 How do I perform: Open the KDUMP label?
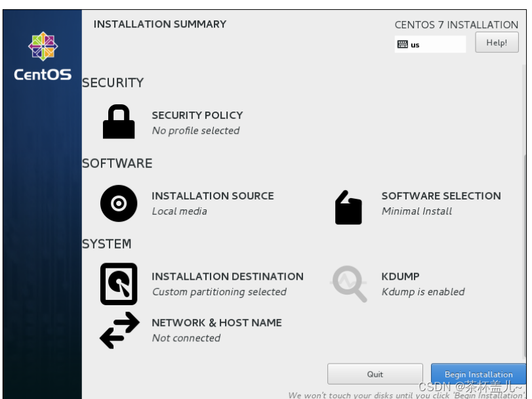(400, 276)
